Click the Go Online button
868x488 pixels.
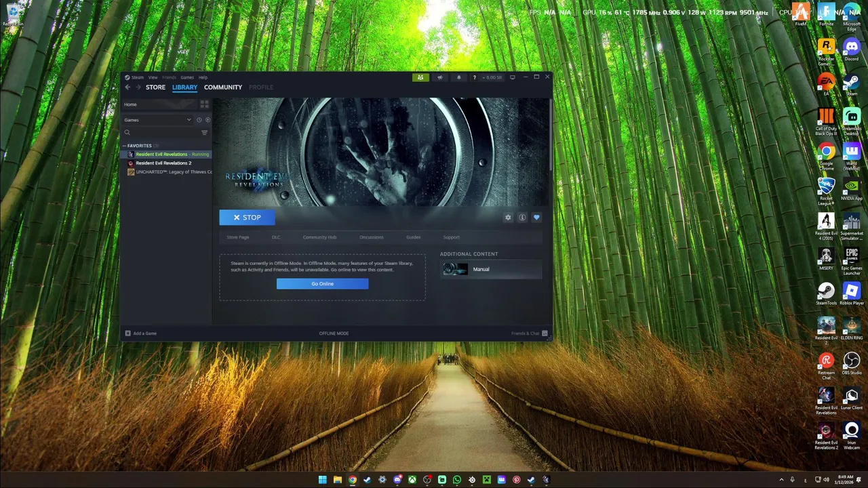[x=322, y=284]
